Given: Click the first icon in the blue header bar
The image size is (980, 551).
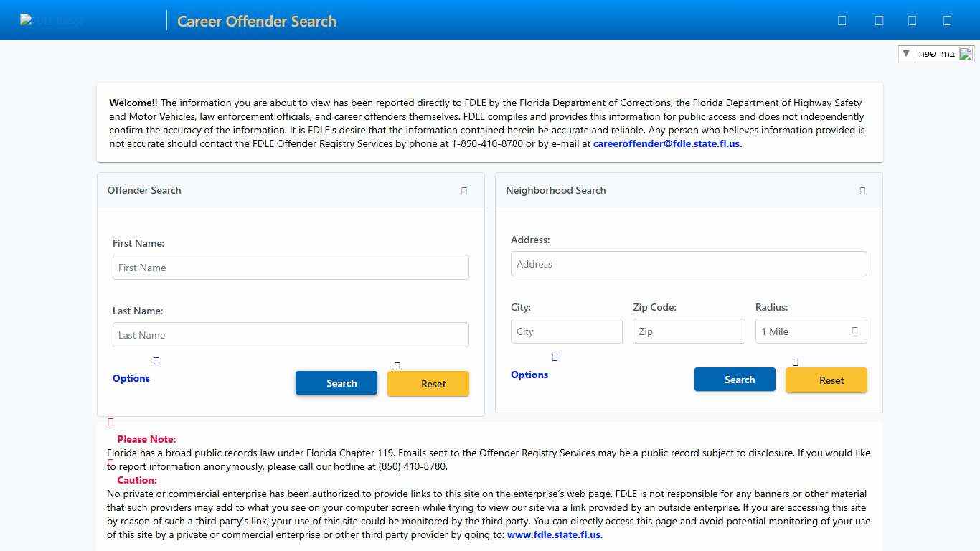Looking at the screenshot, I should pyautogui.click(x=842, y=20).
